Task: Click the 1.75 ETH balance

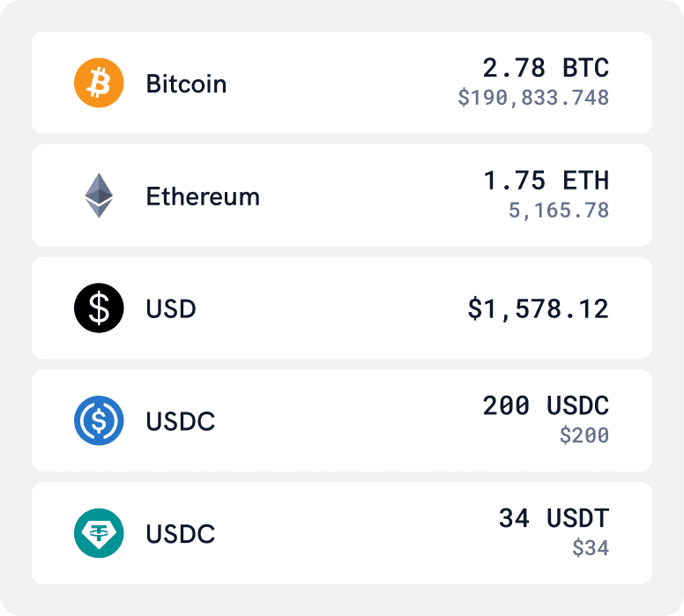Action: coord(546,181)
